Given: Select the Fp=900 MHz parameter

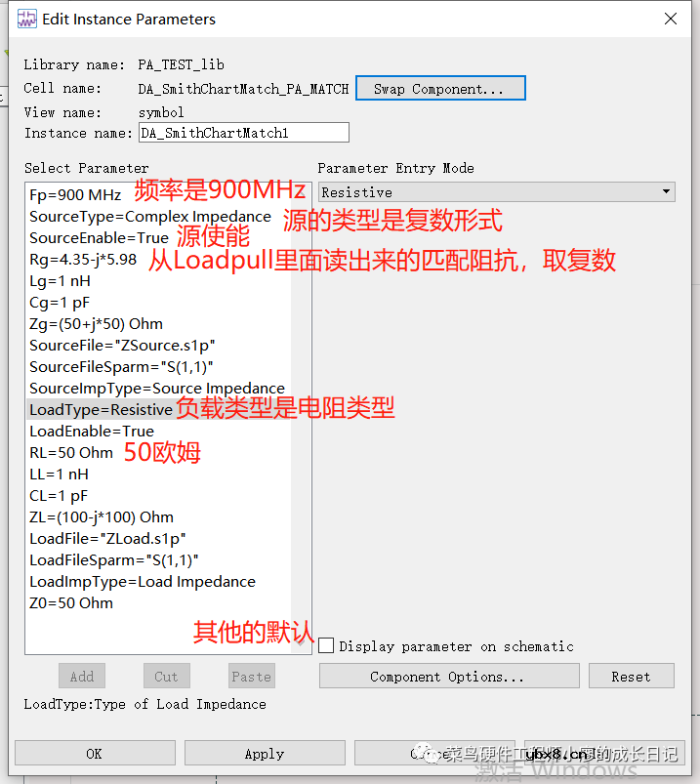Looking at the screenshot, I should tap(75, 194).
